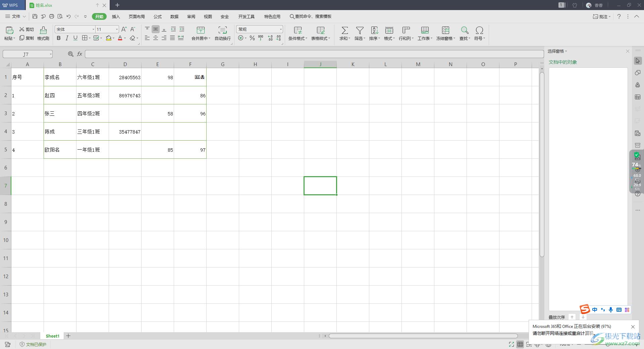
Task: Dismiss the Microsoft 365 install notification
Action: (x=633, y=327)
